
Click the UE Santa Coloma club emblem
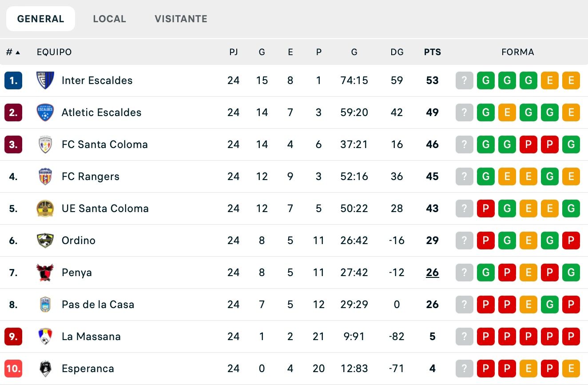pos(45,209)
